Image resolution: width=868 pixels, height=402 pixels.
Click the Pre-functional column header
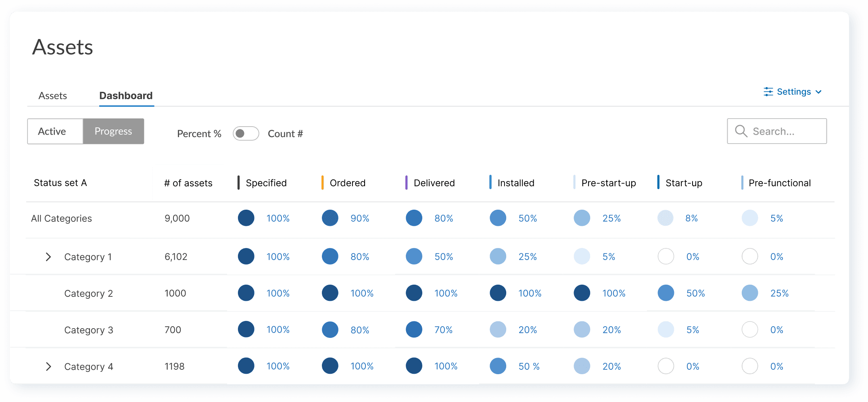pyautogui.click(x=780, y=183)
